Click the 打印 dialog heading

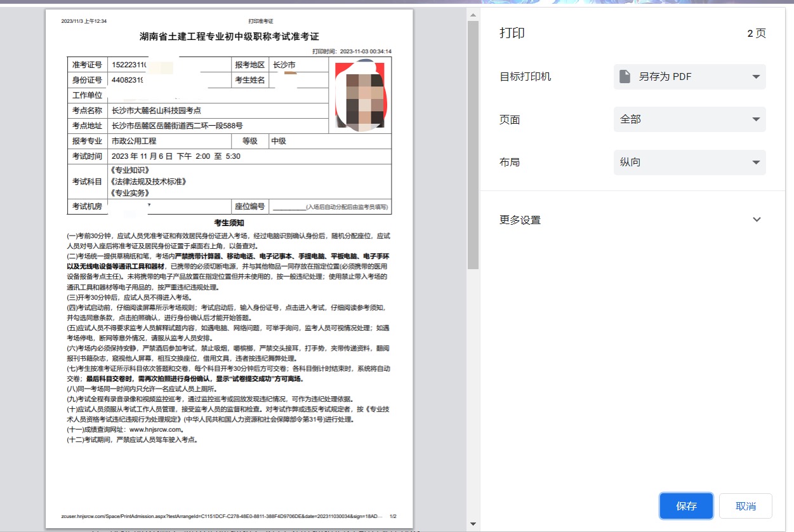(512, 34)
